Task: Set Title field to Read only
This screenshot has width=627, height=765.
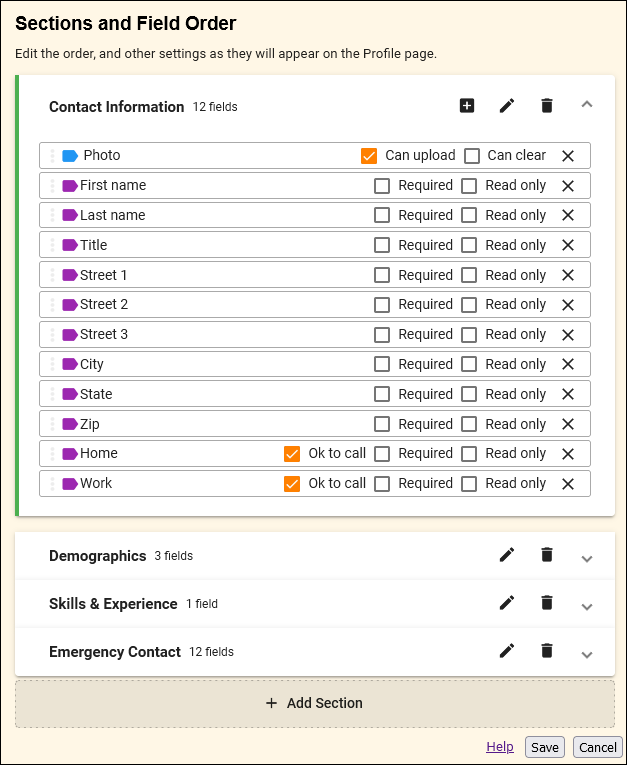Action: coord(469,245)
